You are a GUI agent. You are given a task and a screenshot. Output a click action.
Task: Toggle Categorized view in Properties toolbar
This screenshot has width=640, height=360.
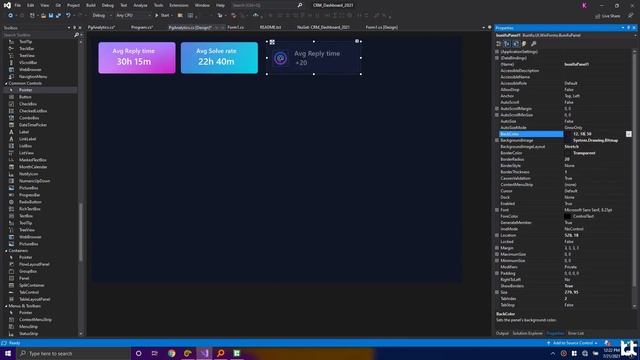pos(498,44)
